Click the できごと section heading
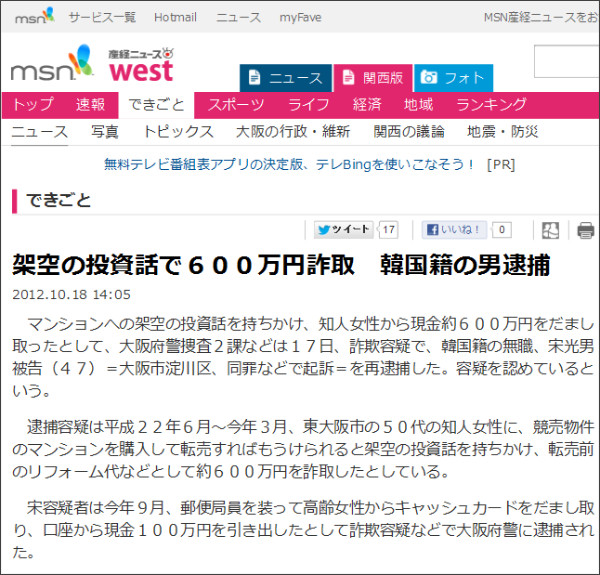Screen dimensions: 600x575 [59, 200]
